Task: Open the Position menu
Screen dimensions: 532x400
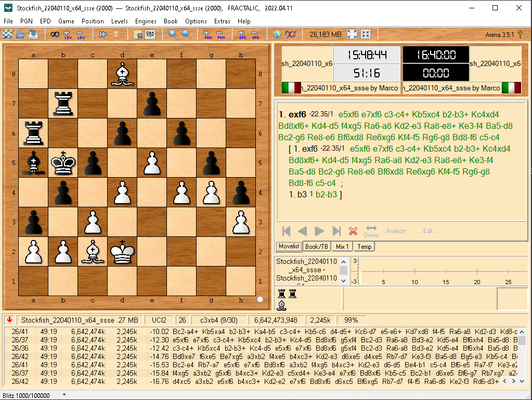Action: coord(93,21)
